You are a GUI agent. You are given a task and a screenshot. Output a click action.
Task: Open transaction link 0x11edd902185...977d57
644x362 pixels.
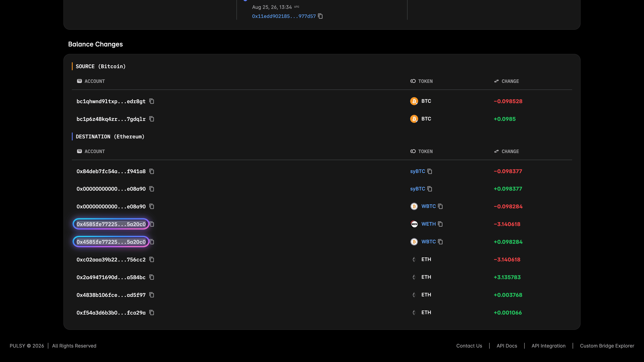tap(284, 16)
